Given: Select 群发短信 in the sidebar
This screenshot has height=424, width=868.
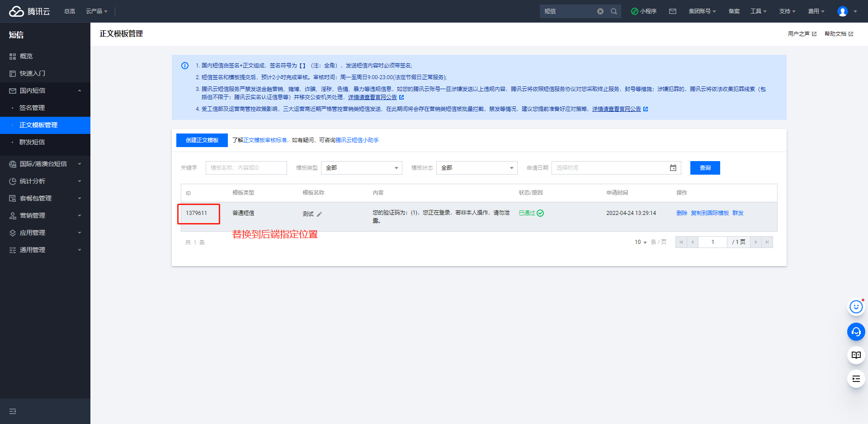Looking at the screenshot, I should coord(32,142).
